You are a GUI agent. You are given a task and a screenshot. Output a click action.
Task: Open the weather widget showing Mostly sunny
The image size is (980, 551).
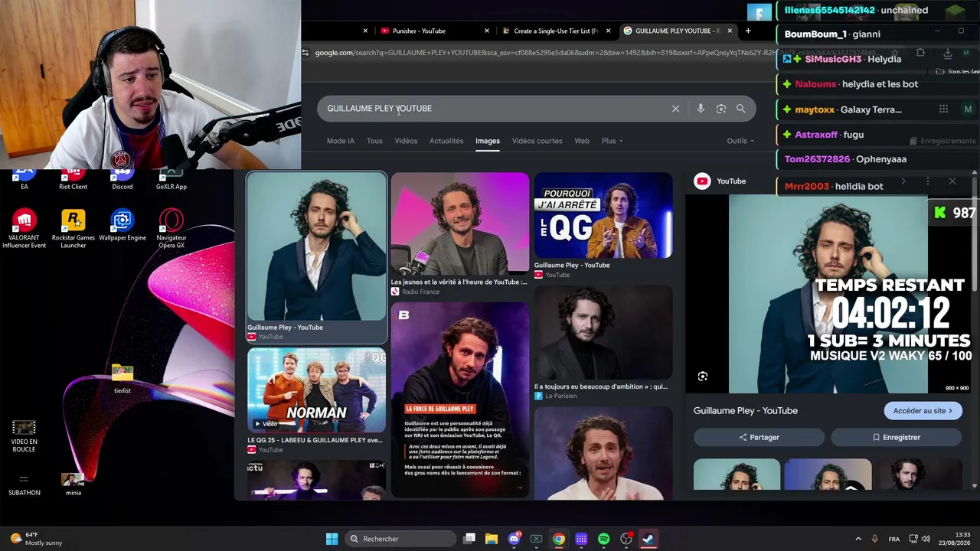click(x=37, y=539)
